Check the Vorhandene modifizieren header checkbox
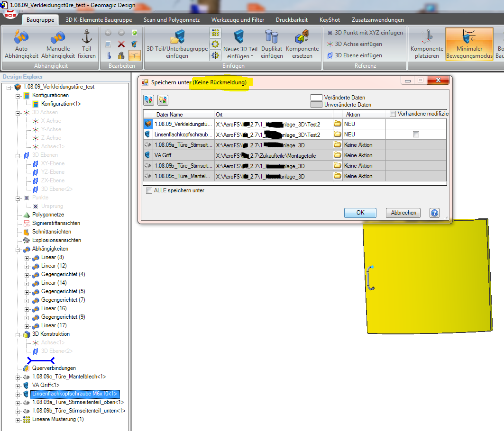Screen dimensions: 504x431 393,114
